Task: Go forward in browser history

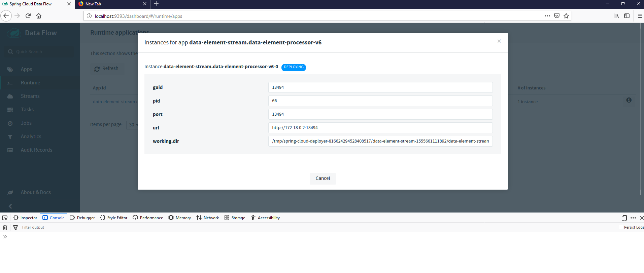Action: click(18, 16)
